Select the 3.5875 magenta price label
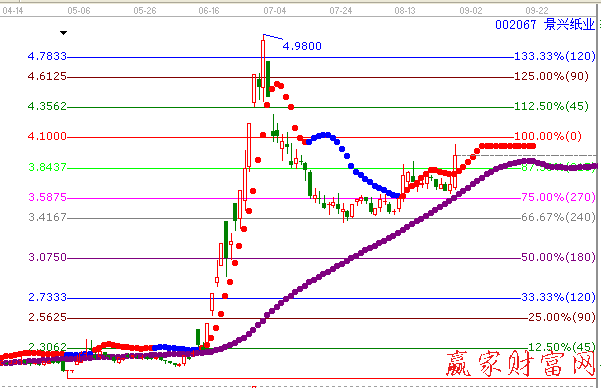This screenshot has width=601, height=388. tap(48, 197)
